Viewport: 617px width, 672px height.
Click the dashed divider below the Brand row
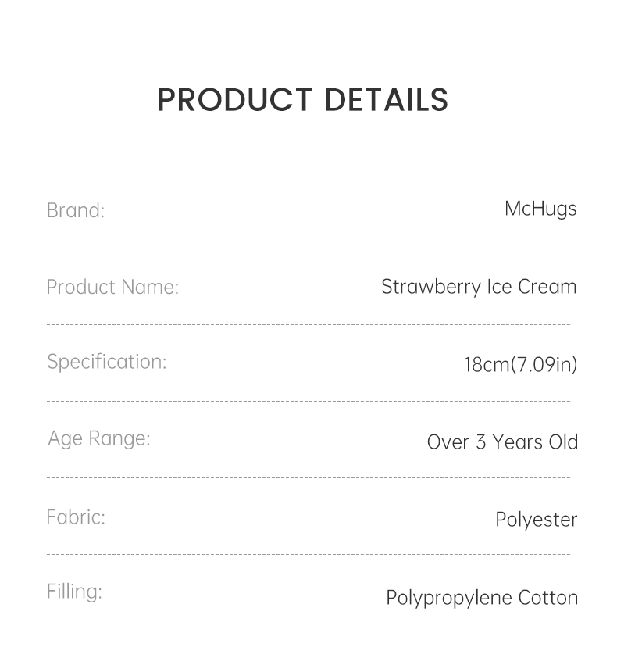308,248
